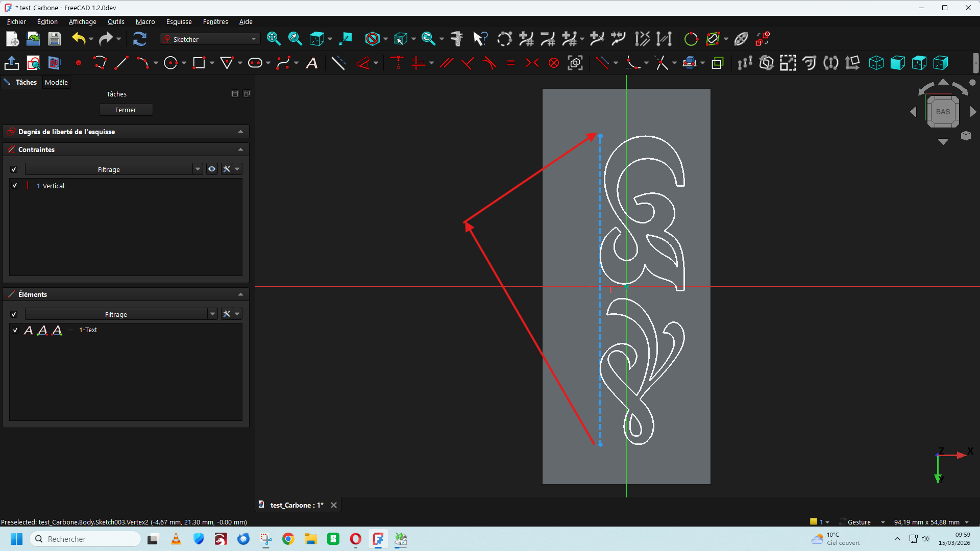The width and height of the screenshot is (980, 551).
Task: Click the undo arrow icon
Action: click(78, 39)
